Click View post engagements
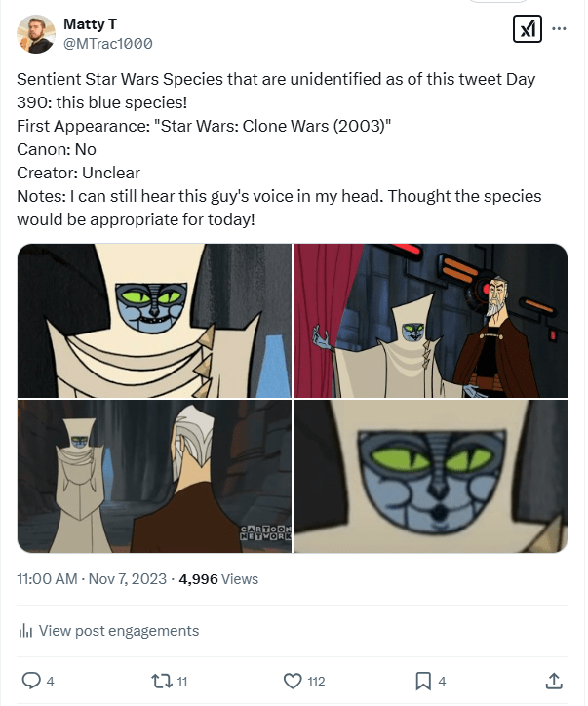 (118, 631)
